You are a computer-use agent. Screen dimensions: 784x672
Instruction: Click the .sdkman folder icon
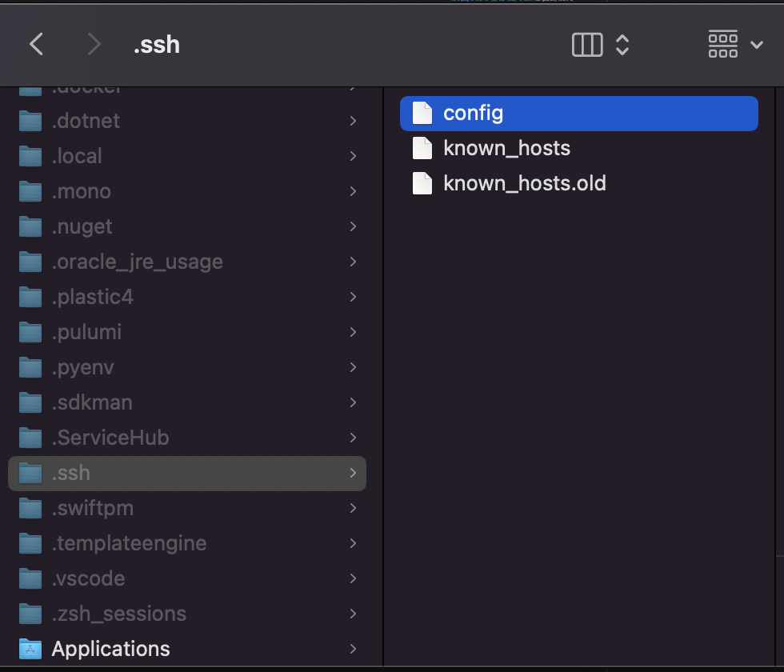click(30, 402)
